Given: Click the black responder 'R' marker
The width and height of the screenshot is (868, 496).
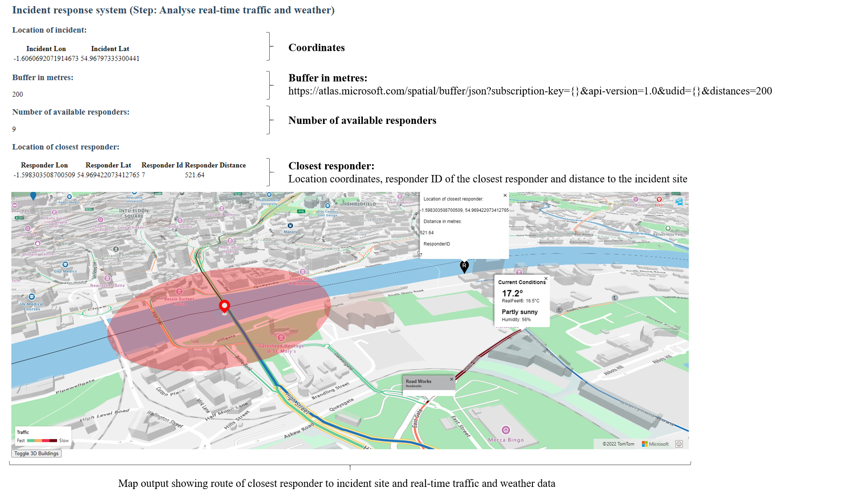Looking at the screenshot, I should (x=464, y=266).
